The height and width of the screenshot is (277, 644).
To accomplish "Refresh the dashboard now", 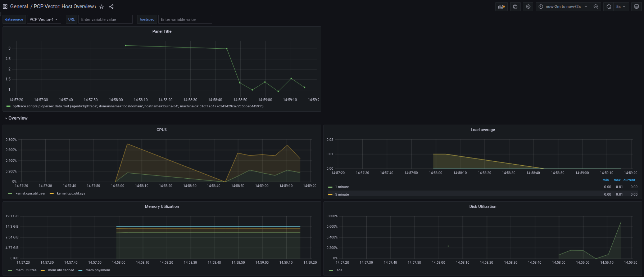I will click(609, 6).
